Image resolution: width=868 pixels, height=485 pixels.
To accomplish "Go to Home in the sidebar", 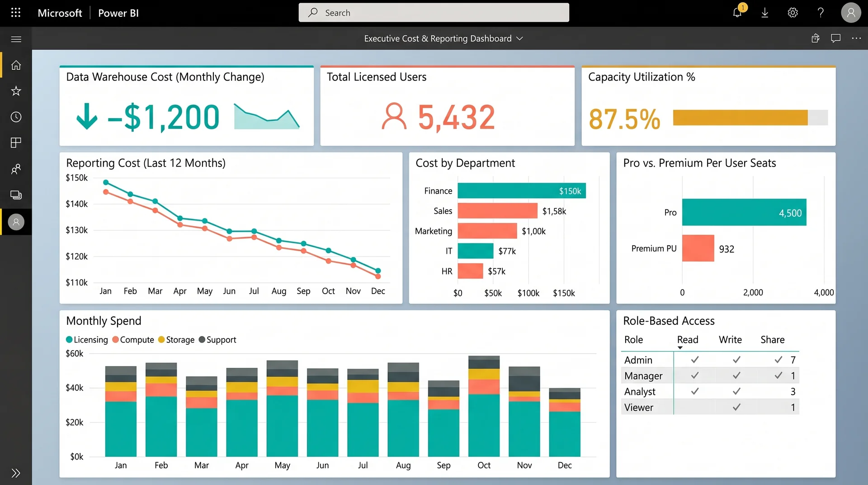I will (16, 65).
